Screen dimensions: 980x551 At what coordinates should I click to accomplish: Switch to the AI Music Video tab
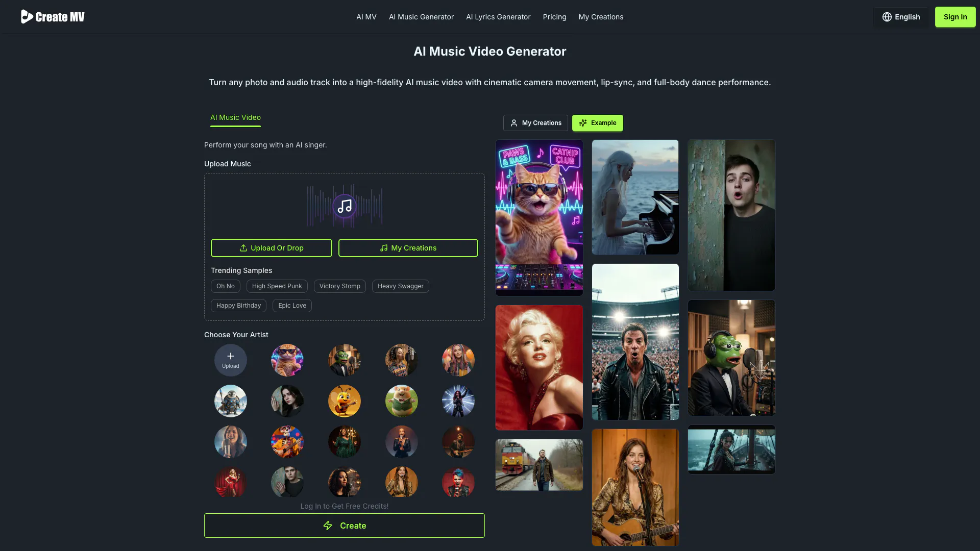tap(235, 117)
